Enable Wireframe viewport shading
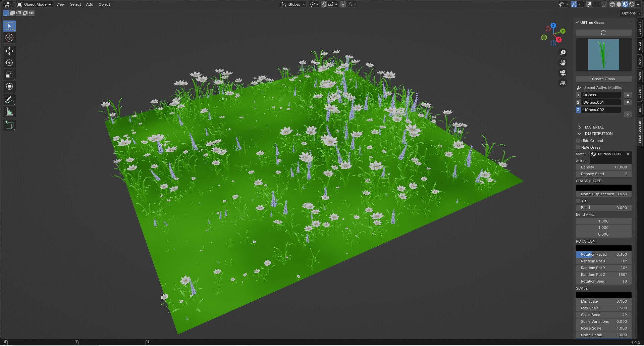 612,4
